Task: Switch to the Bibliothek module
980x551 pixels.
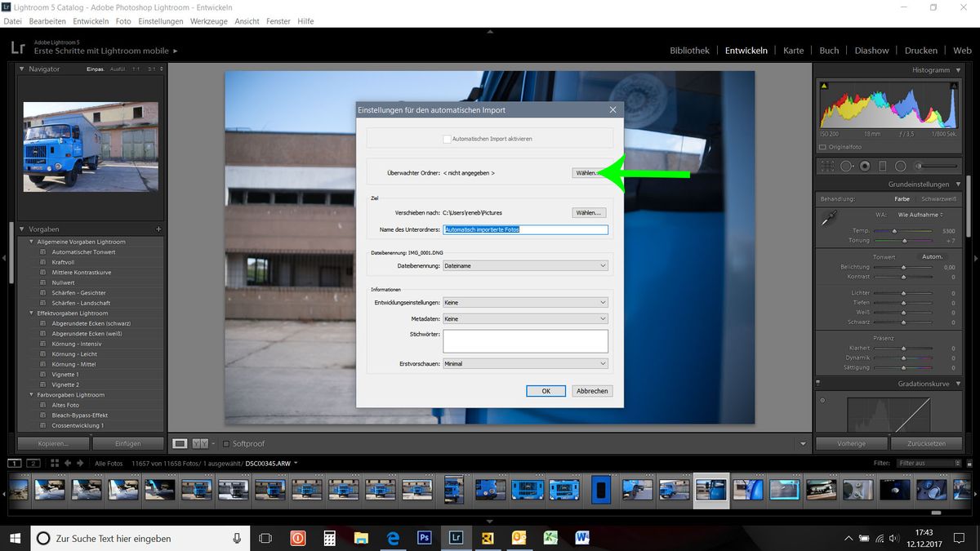Action: (690, 51)
